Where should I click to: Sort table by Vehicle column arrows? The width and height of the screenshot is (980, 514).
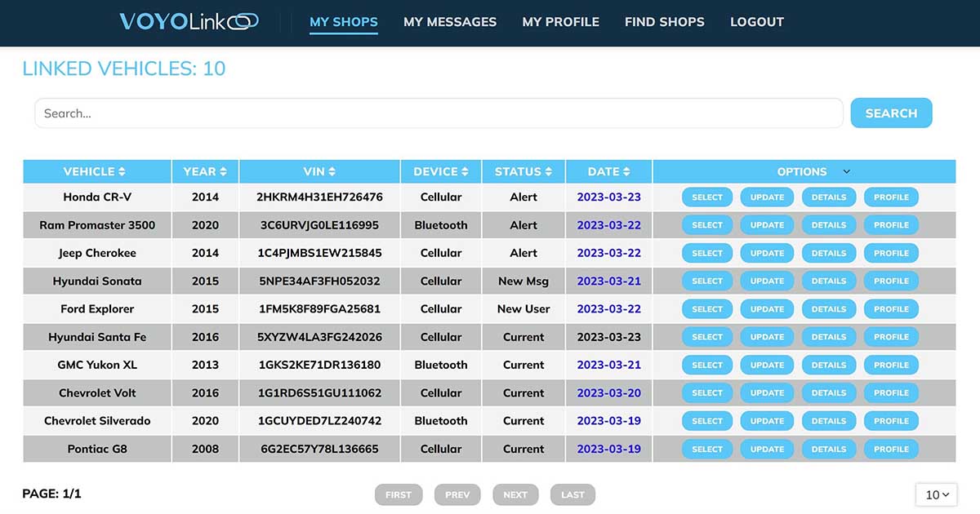122,172
